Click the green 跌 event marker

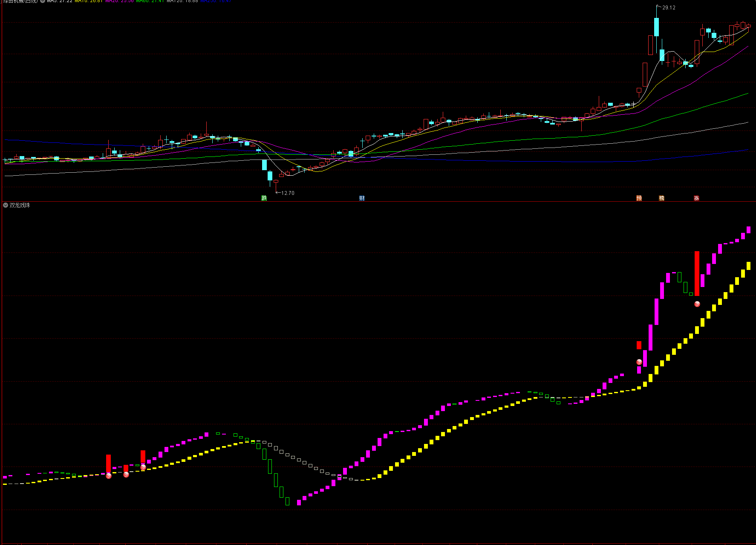tap(264, 198)
